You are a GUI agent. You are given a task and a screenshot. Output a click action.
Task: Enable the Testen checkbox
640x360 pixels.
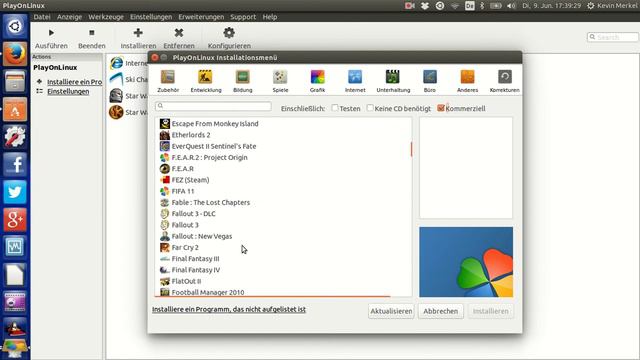point(335,108)
